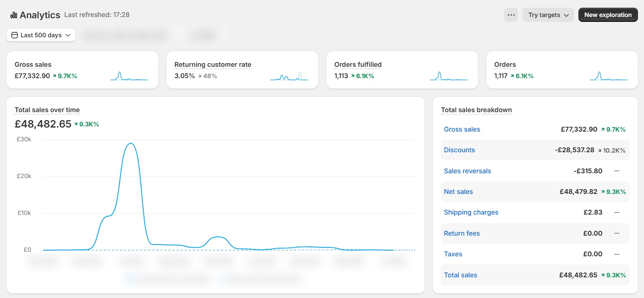The height and width of the screenshot is (298, 644).
Task: Click the -£315.80 sales reversals value
Action: 588,171
